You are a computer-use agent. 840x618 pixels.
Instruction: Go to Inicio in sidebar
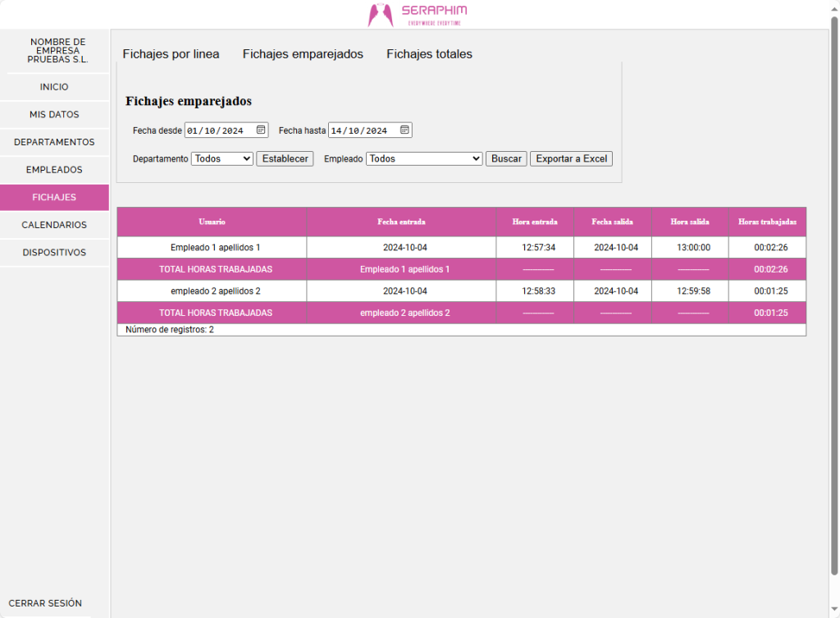[54, 87]
